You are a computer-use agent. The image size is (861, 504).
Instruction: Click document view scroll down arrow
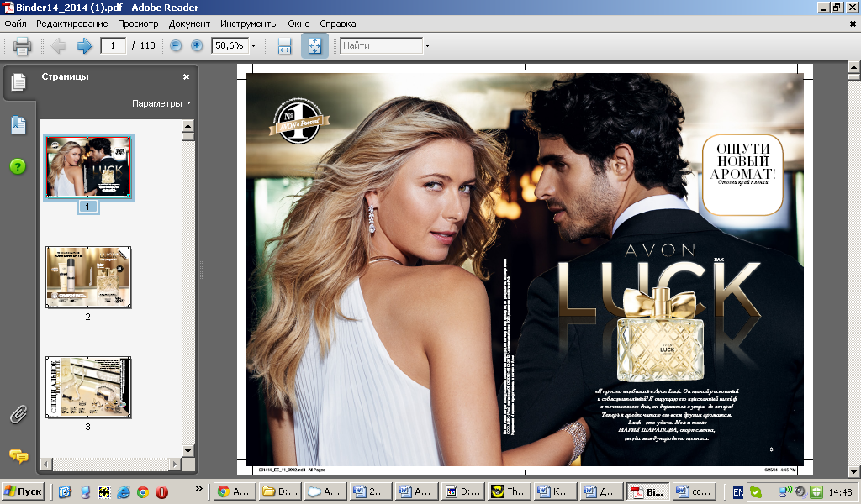(853, 471)
